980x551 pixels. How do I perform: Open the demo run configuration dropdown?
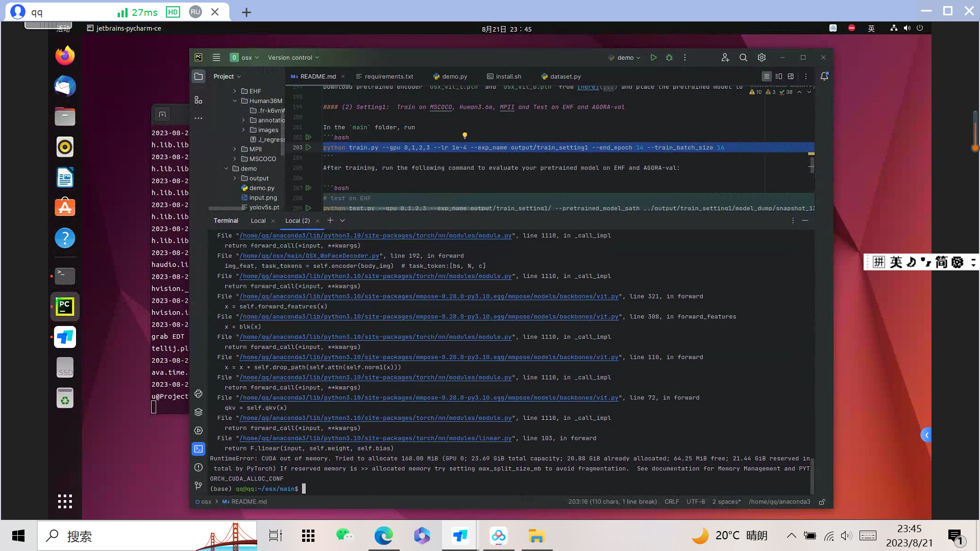(625, 57)
